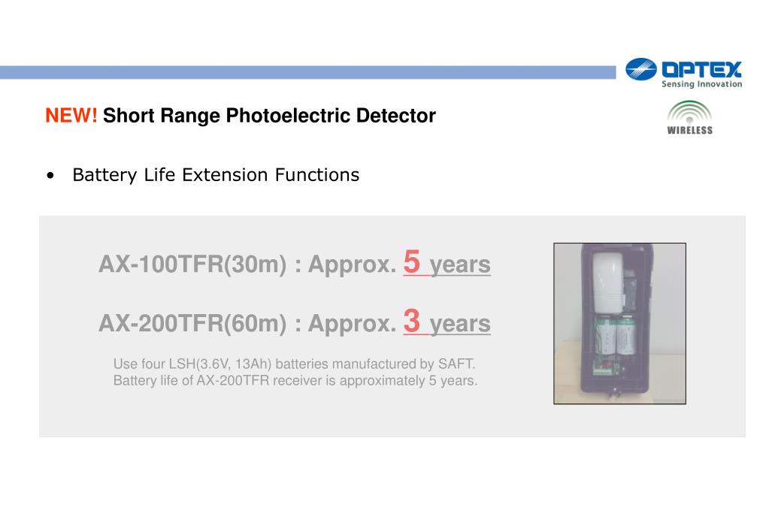Click the AX-200TFR receiver battery life note
This screenshot has width=769, height=532.
click(295, 380)
